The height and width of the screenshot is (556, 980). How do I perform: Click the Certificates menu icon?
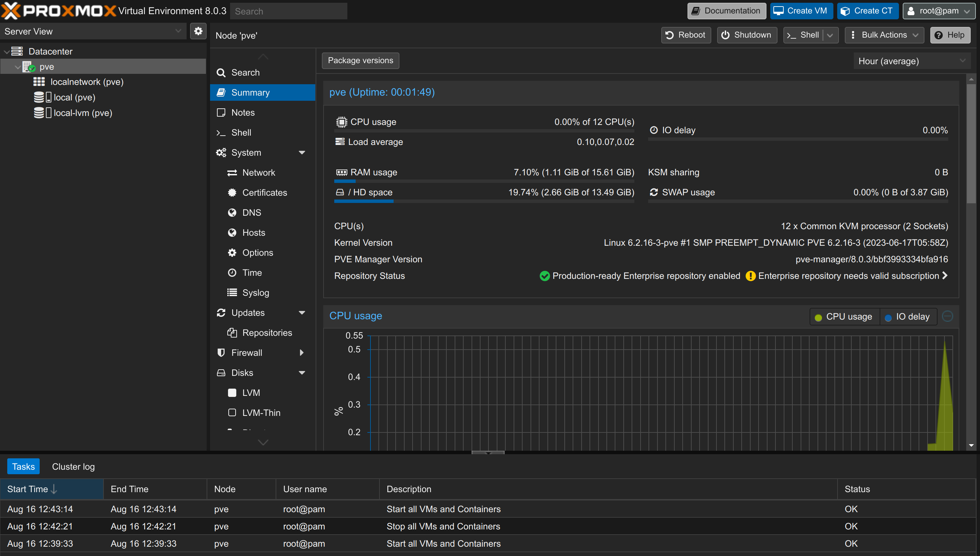point(232,193)
